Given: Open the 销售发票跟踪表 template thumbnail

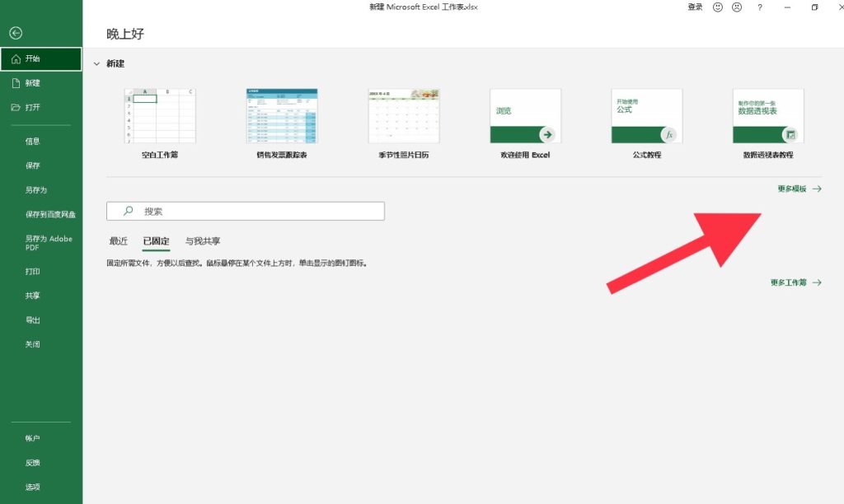Looking at the screenshot, I should pos(282,116).
